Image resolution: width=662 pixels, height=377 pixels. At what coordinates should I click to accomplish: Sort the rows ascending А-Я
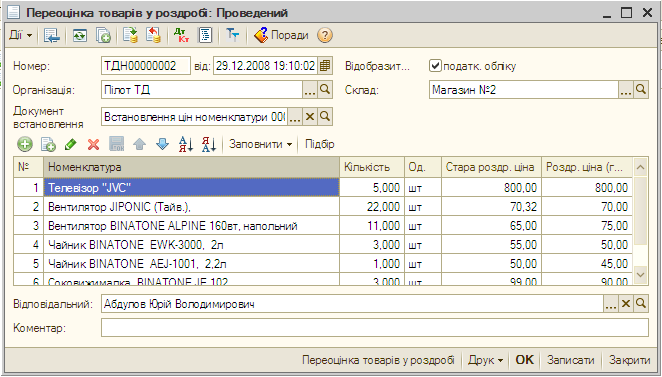pyautogui.click(x=186, y=144)
